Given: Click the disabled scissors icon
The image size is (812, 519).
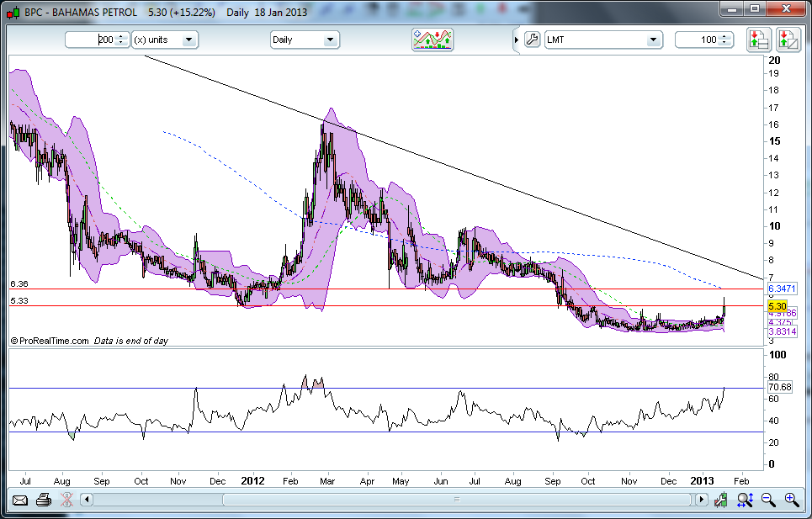Looking at the screenshot, I should (67, 500).
